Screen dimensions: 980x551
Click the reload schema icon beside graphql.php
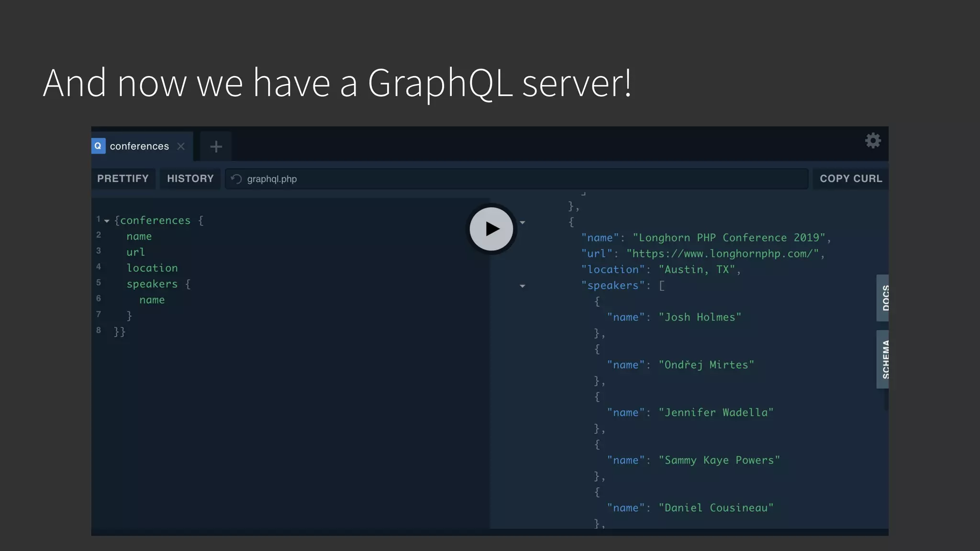click(236, 179)
